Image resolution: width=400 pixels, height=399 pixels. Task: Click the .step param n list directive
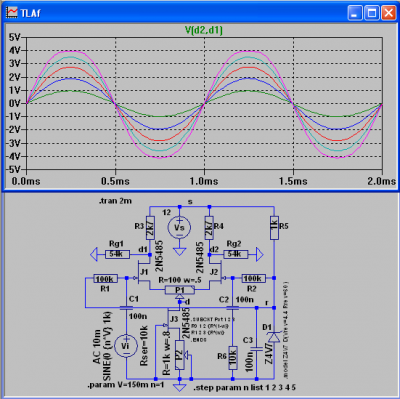[244, 388]
